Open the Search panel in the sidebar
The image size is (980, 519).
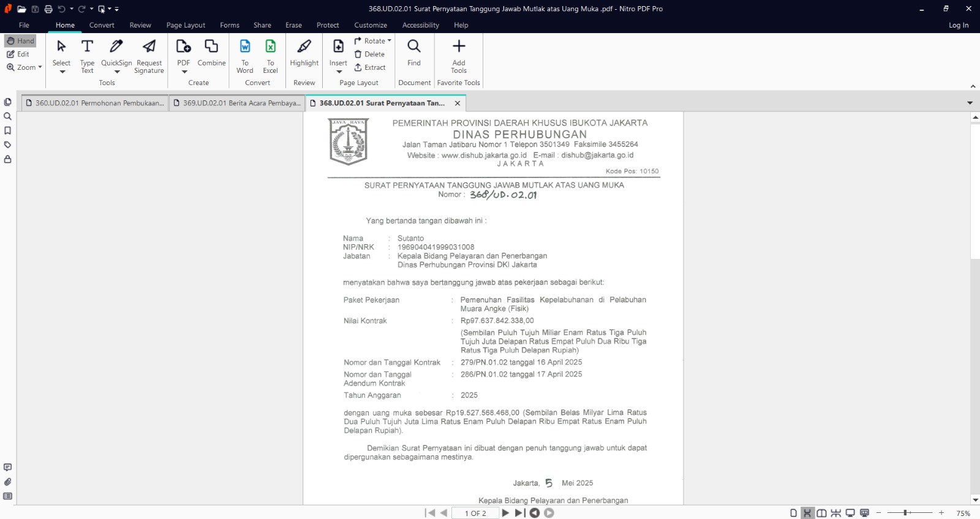click(7, 116)
